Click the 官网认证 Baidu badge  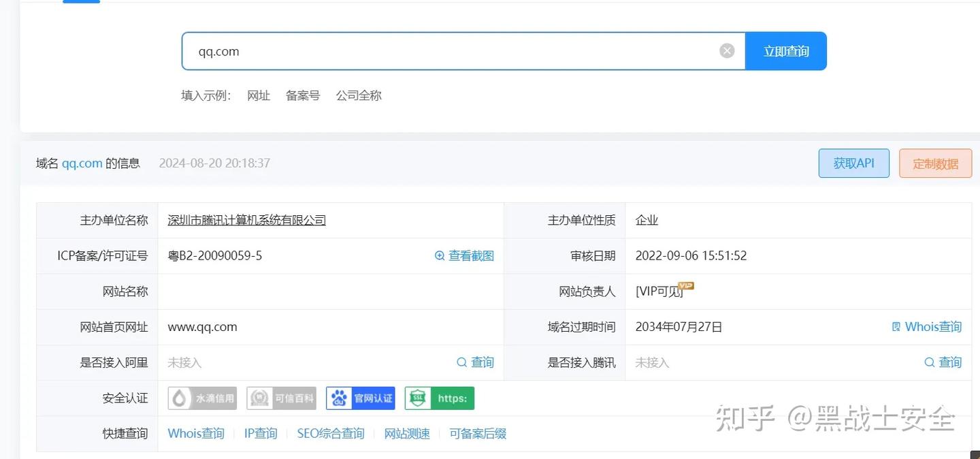(361, 398)
